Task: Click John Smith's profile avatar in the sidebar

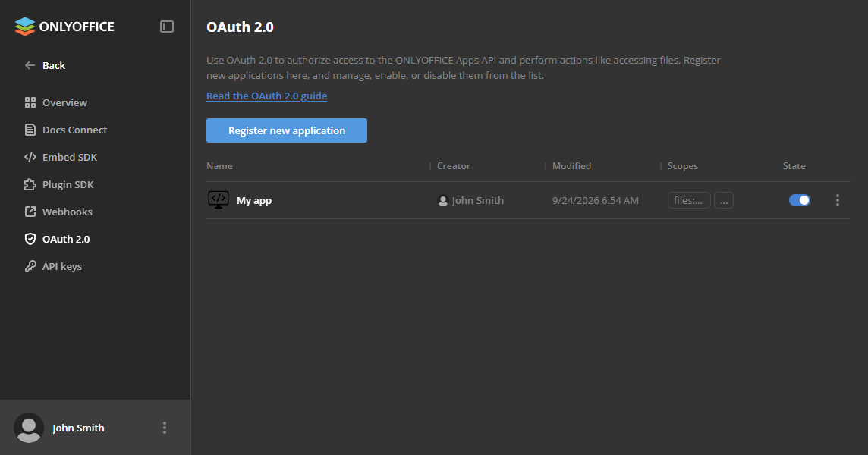Action: 29,428
